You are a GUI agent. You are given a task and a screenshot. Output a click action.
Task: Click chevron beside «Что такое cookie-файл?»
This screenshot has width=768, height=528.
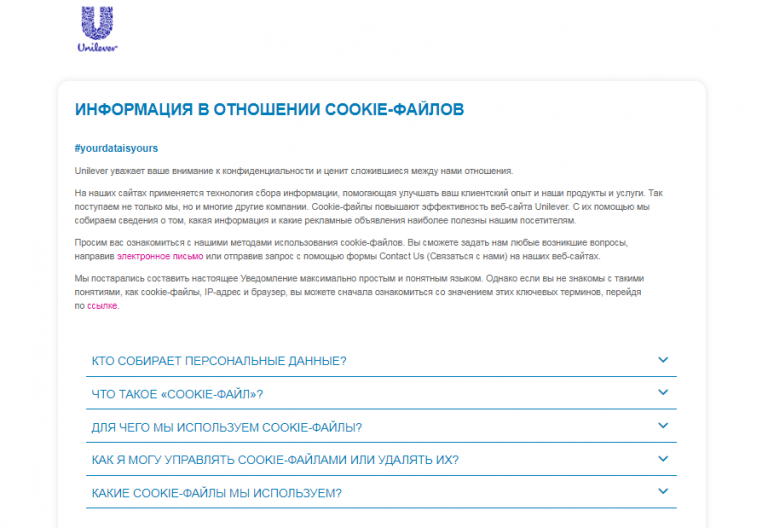pos(663,392)
